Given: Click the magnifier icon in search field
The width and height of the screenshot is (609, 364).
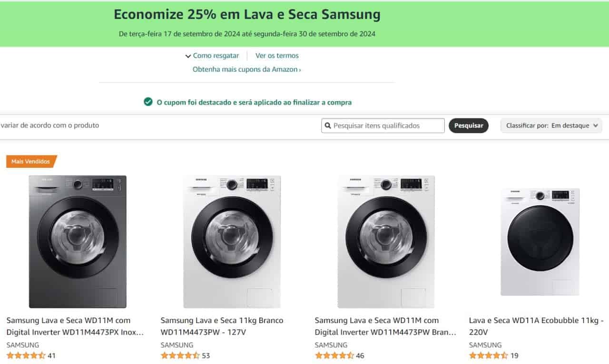Looking at the screenshot, I should point(328,126).
